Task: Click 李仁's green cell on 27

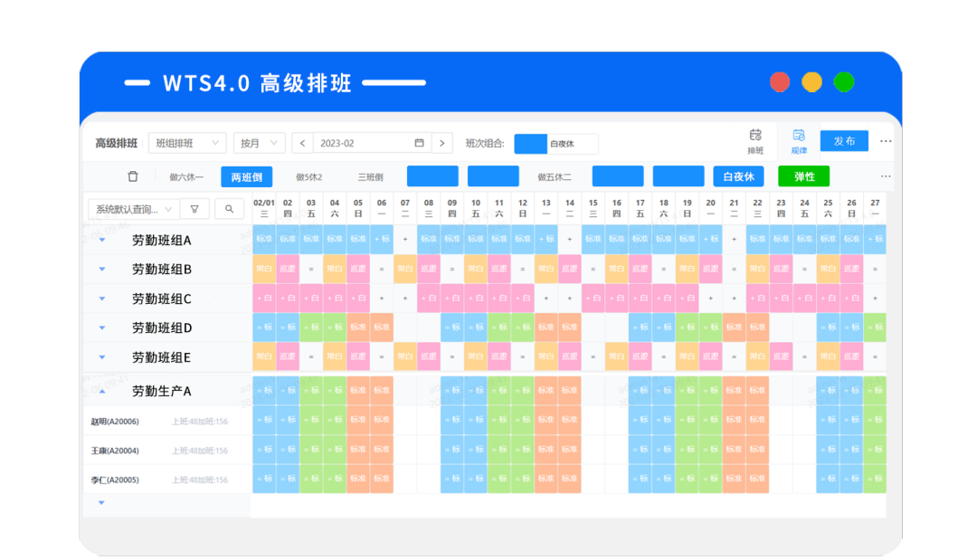Action: [x=875, y=479]
